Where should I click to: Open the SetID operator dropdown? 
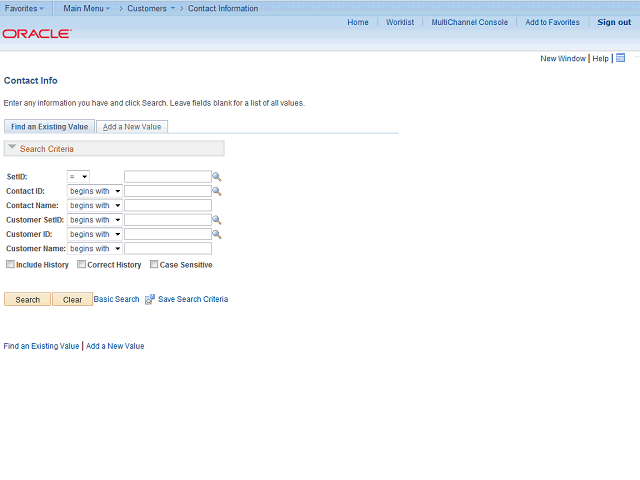click(78, 177)
